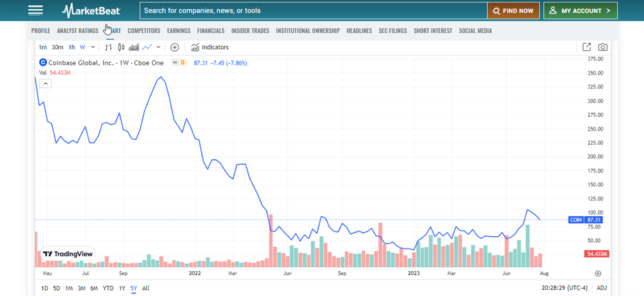Switch to Area chart style
This screenshot has width=644, height=296.
point(134,47)
